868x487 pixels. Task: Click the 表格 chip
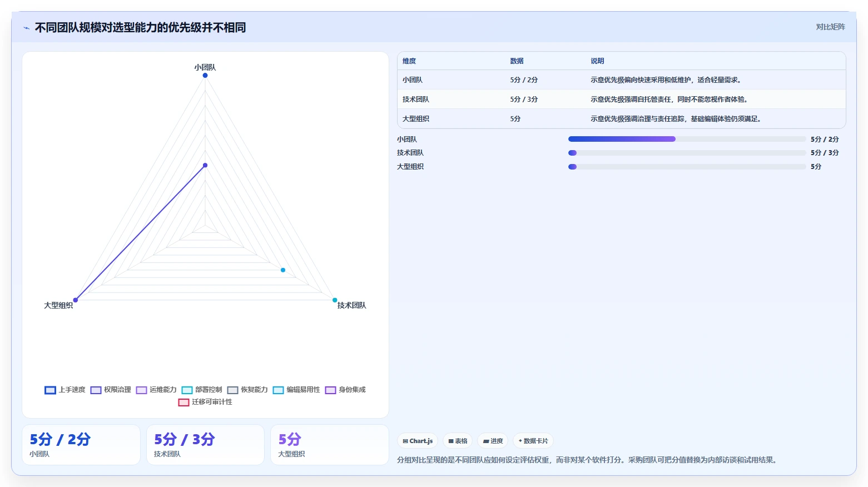click(x=458, y=441)
